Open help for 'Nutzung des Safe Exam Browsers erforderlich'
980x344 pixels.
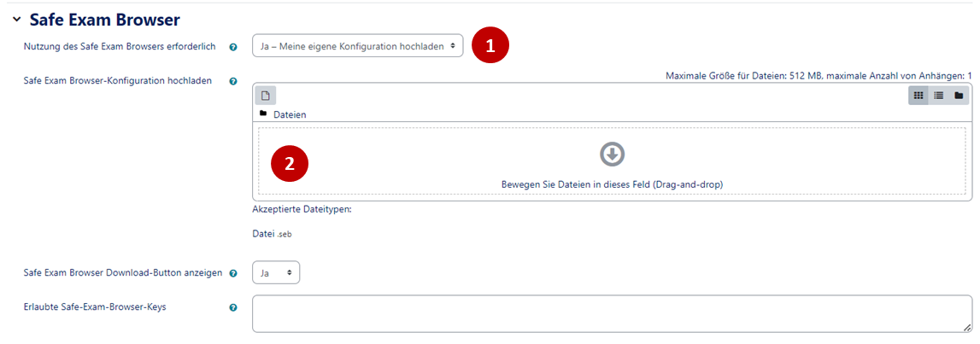click(233, 47)
